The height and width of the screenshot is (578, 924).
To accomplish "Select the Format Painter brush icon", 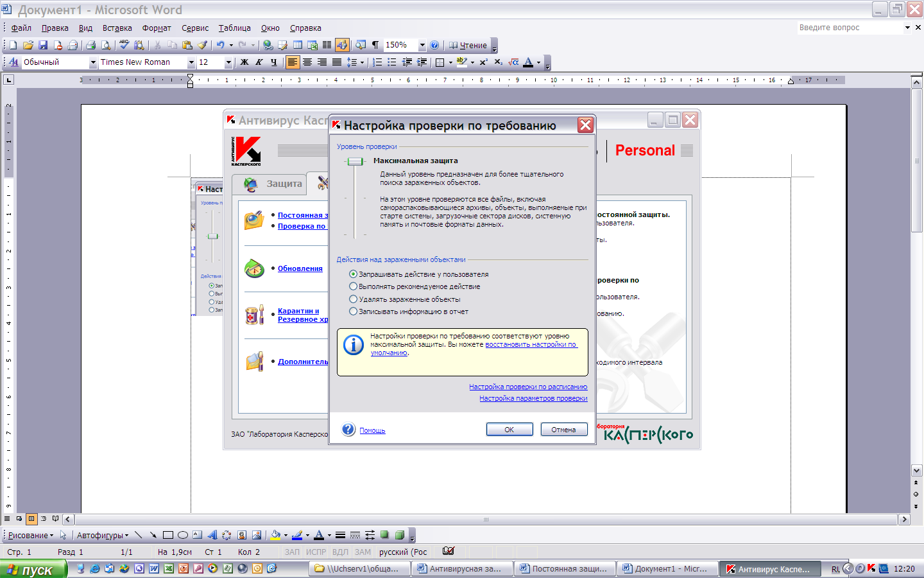I will [203, 45].
